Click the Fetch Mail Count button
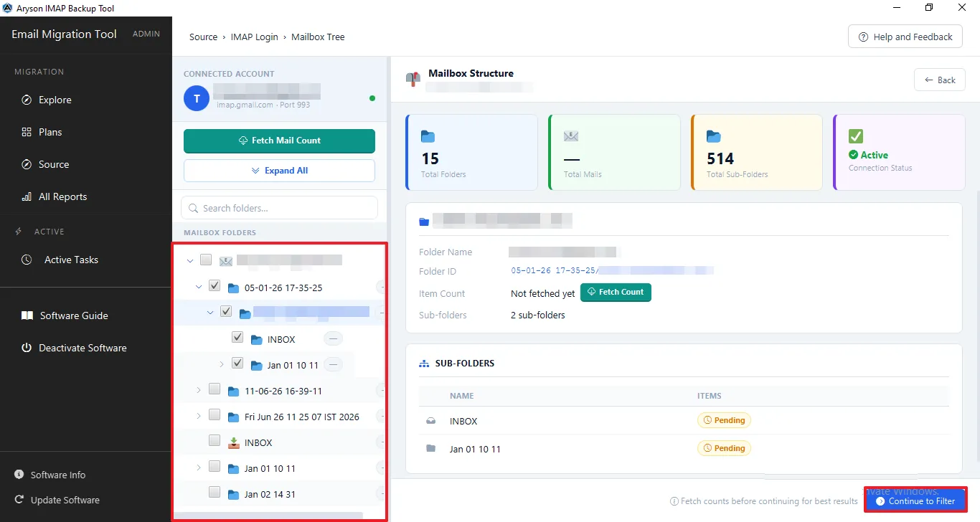This screenshot has width=980, height=522. click(279, 141)
